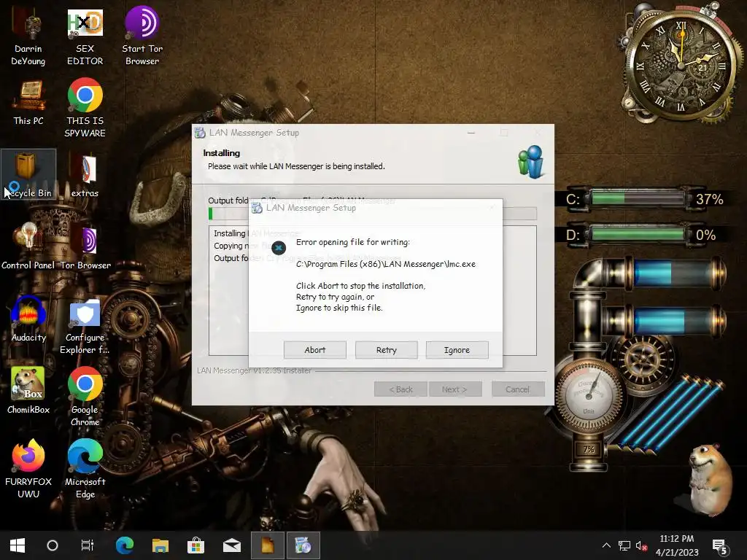Open File Explorer from the taskbar
The height and width of the screenshot is (560, 747).
click(x=160, y=545)
